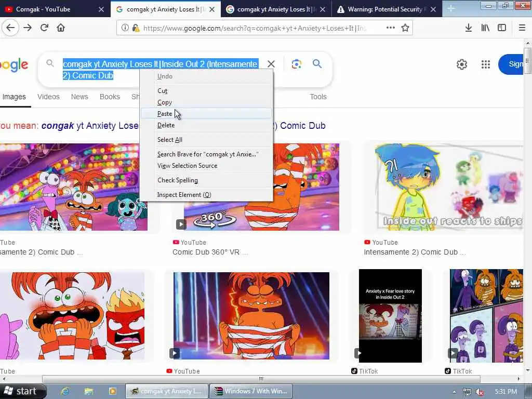The height and width of the screenshot is (399, 532).
Task: Click inside the browser address bar URL
Action: pos(255,28)
